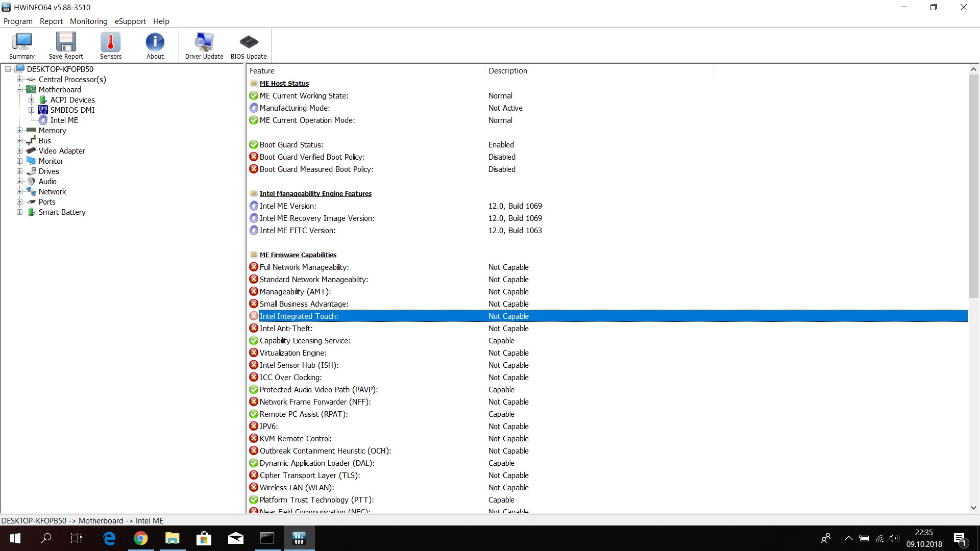Launch Driver Update tool
The image size is (980, 551).
click(204, 46)
